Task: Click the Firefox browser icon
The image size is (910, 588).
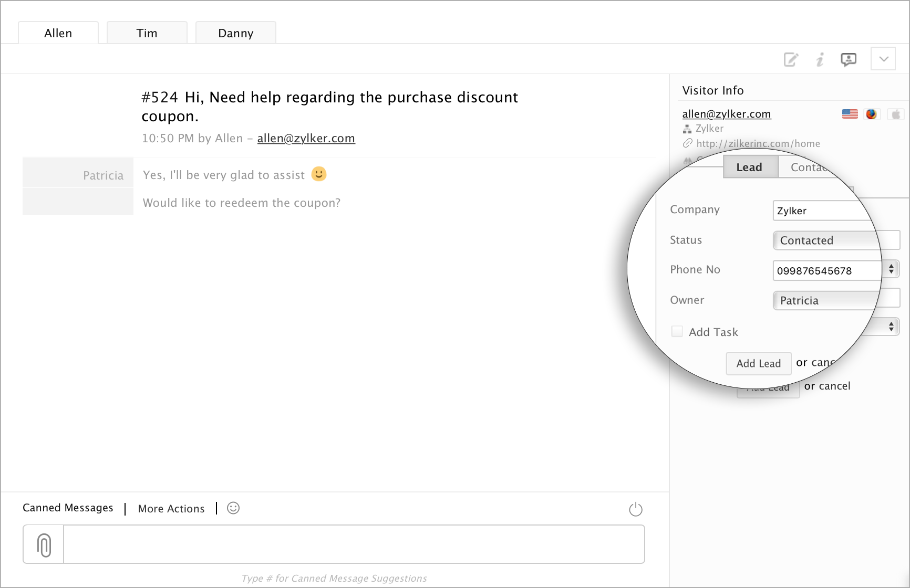Action: [872, 114]
